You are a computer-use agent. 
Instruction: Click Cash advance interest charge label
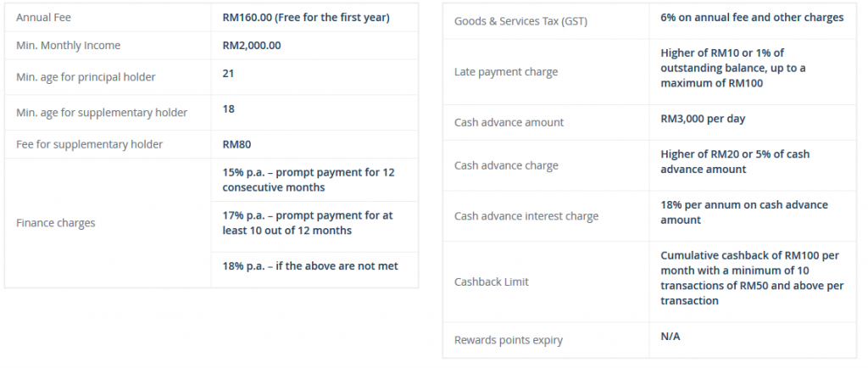[x=526, y=216]
